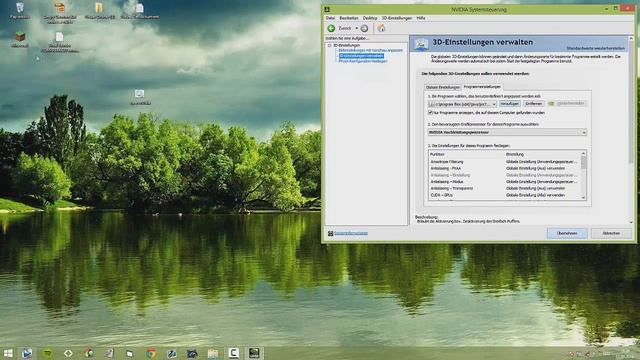The image size is (640, 360).
Task: Select the folder-shaped desktop icon
Action: (x=100, y=11)
